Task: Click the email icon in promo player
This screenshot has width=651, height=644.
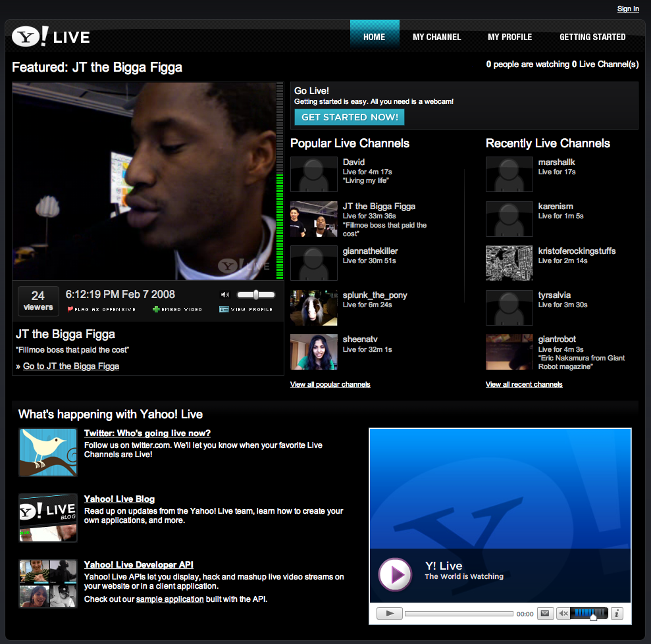Action: pyautogui.click(x=545, y=613)
